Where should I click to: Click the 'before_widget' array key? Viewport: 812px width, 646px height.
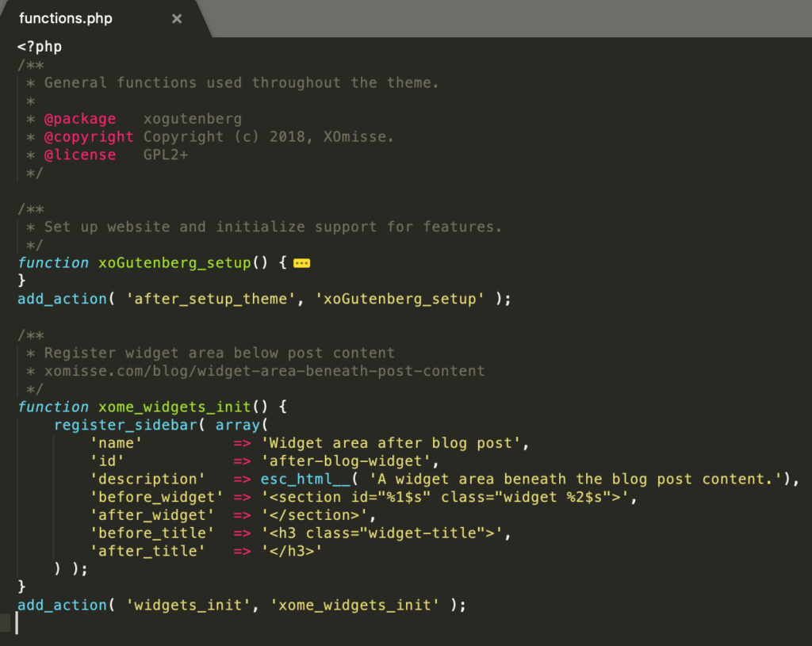pos(156,498)
